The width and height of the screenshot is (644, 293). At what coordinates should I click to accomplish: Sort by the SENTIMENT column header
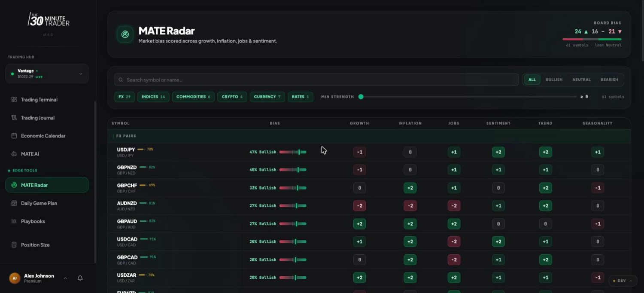[498, 123]
